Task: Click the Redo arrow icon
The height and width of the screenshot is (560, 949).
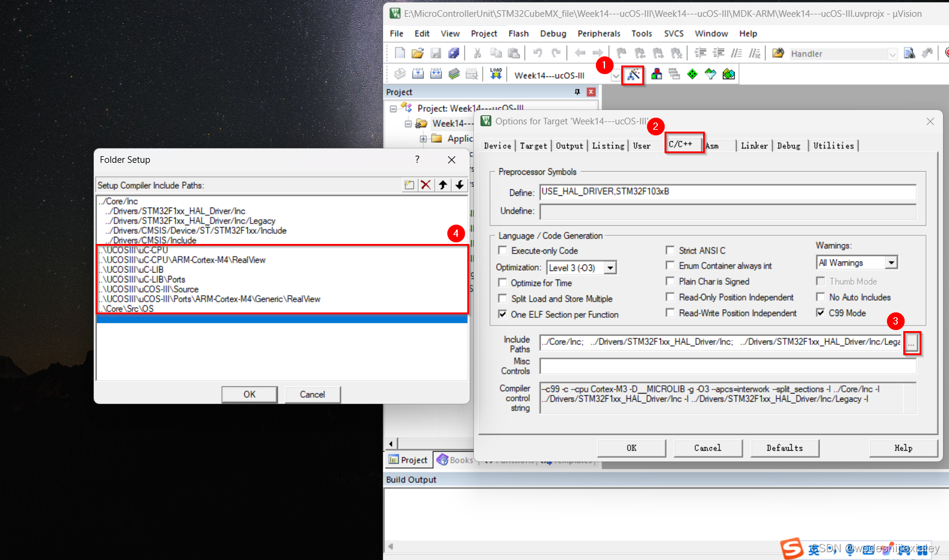Action: point(556,53)
